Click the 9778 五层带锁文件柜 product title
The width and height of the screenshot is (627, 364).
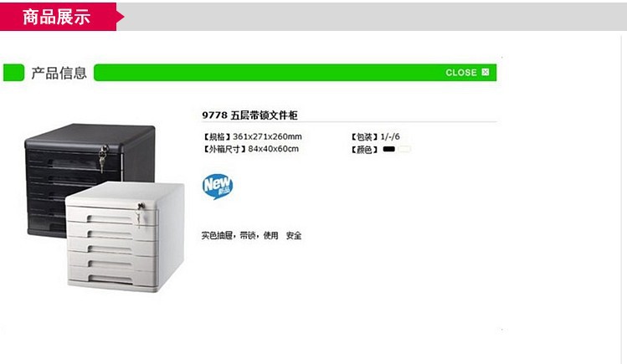click(250, 115)
